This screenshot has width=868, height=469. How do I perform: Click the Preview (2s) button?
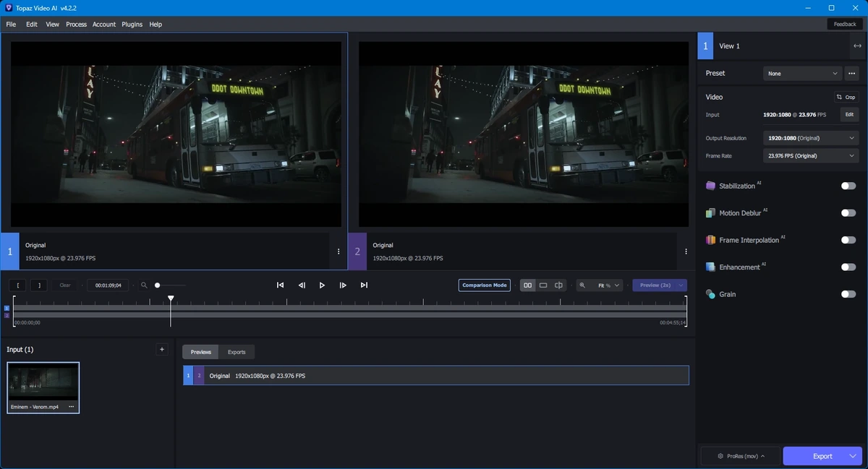click(655, 285)
